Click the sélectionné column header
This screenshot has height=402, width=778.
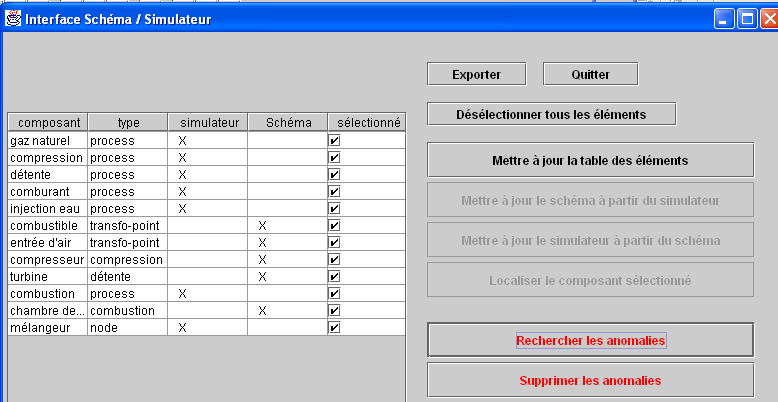tap(367, 123)
